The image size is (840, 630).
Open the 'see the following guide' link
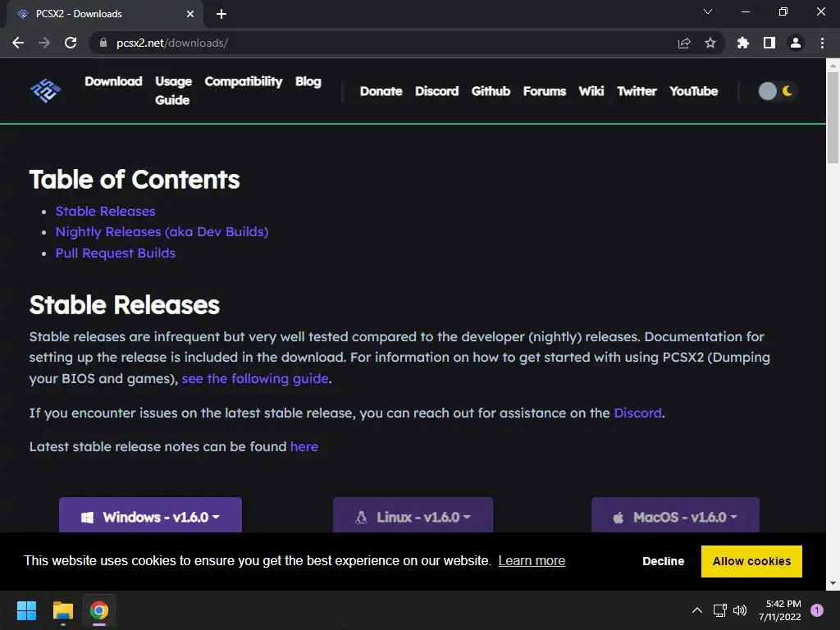click(255, 379)
